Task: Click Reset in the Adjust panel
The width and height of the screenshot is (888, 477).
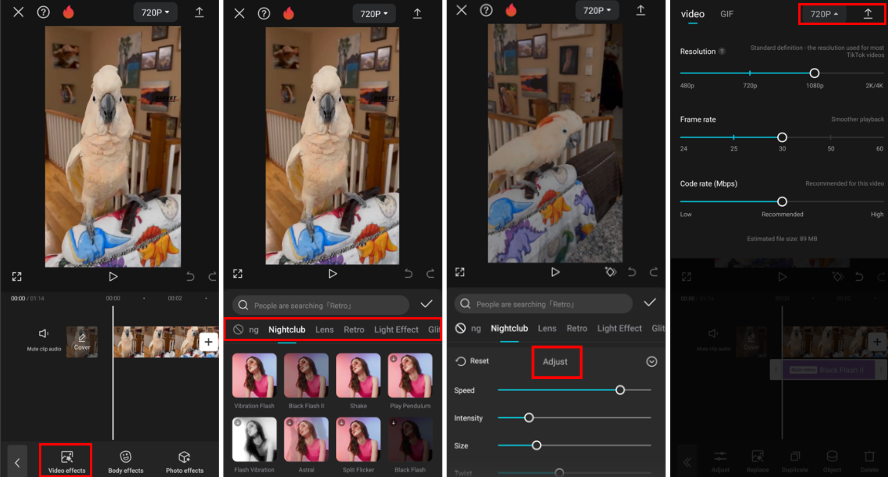Action: click(472, 361)
